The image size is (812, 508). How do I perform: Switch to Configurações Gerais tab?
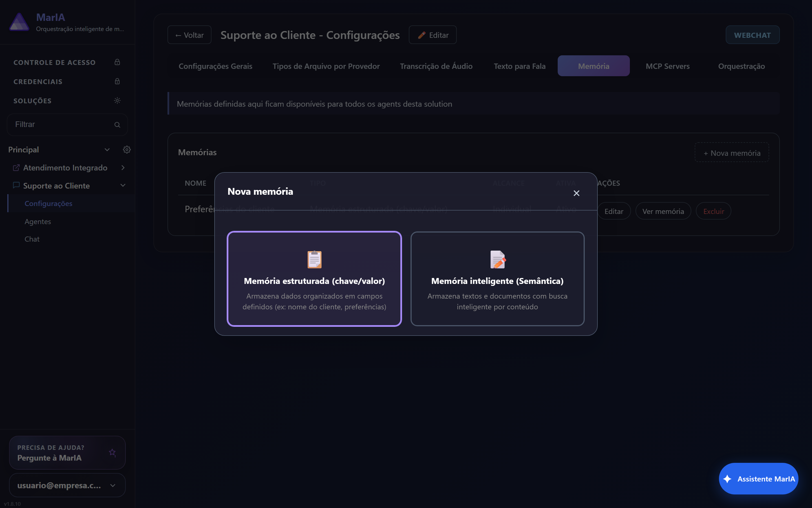215,66
